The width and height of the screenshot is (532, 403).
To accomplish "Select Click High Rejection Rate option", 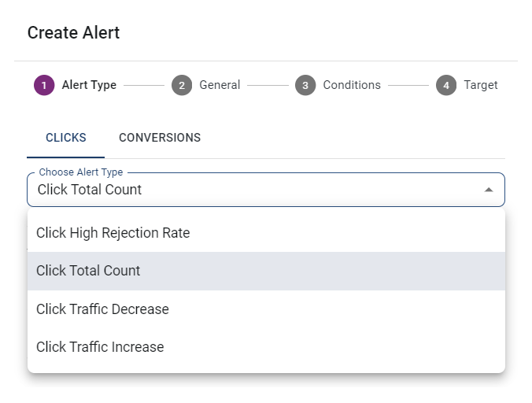I will [113, 233].
